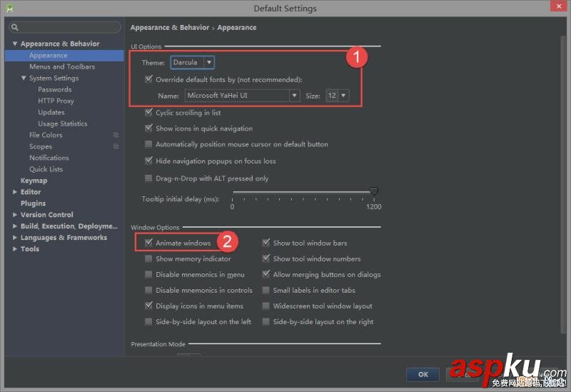Image resolution: width=571 pixels, height=392 pixels.
Task: Click in the settings search field
Action: (x=65, y=27)
